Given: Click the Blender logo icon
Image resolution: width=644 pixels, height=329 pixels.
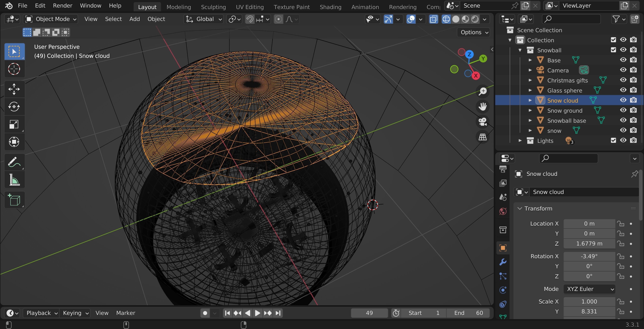Looking at the screenshot, I should [9, 6].
